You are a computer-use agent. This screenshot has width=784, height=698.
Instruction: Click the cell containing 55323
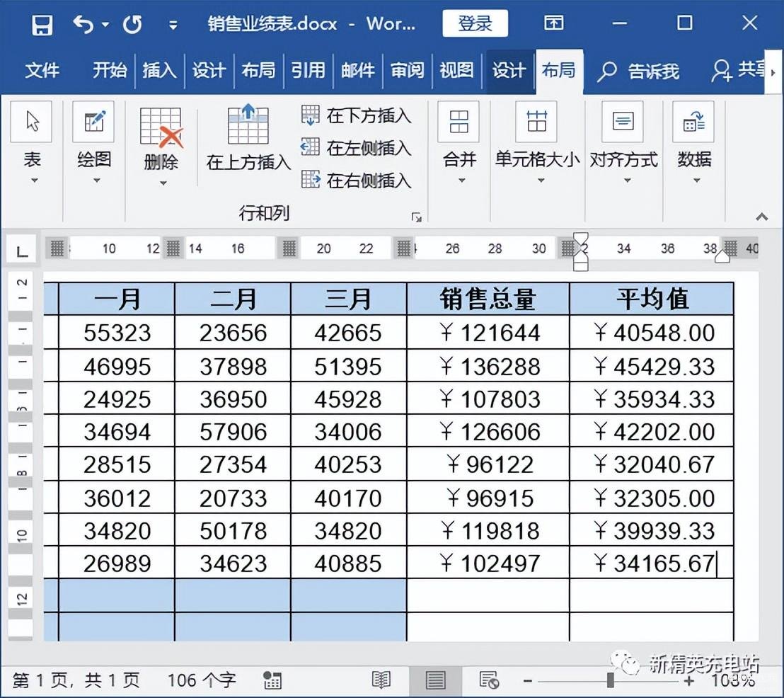coord(117,332)
